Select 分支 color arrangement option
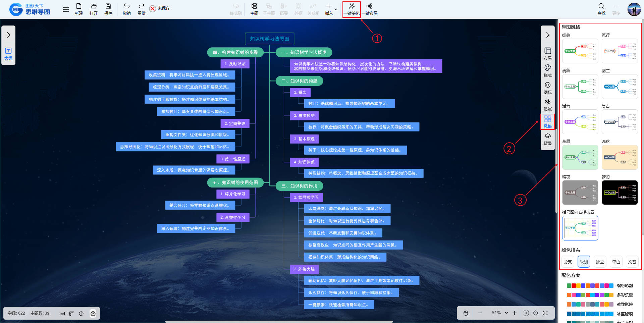This screenshot has width=644, height=323. click(x=568, y=262)
